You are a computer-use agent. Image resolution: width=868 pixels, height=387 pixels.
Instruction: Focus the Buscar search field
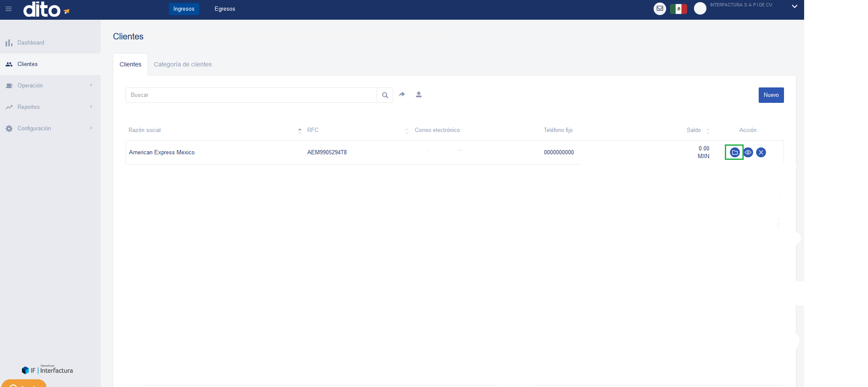(251, 95)
